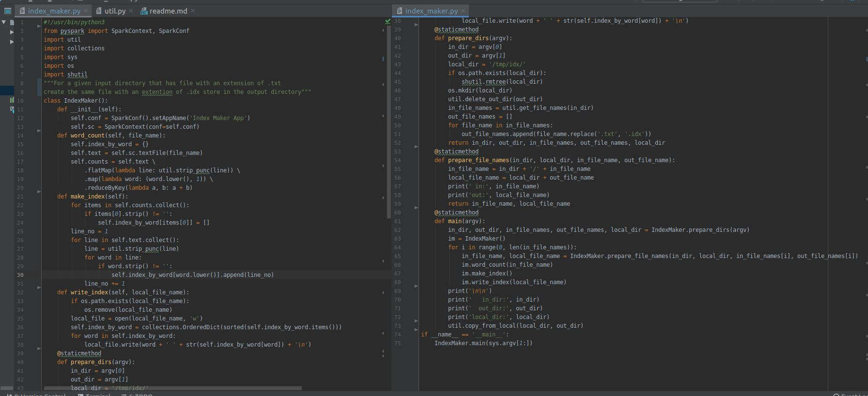Fold the if __name__ block at line 74
This screenshot has width=868, height=396.
[x=416, y=330]
